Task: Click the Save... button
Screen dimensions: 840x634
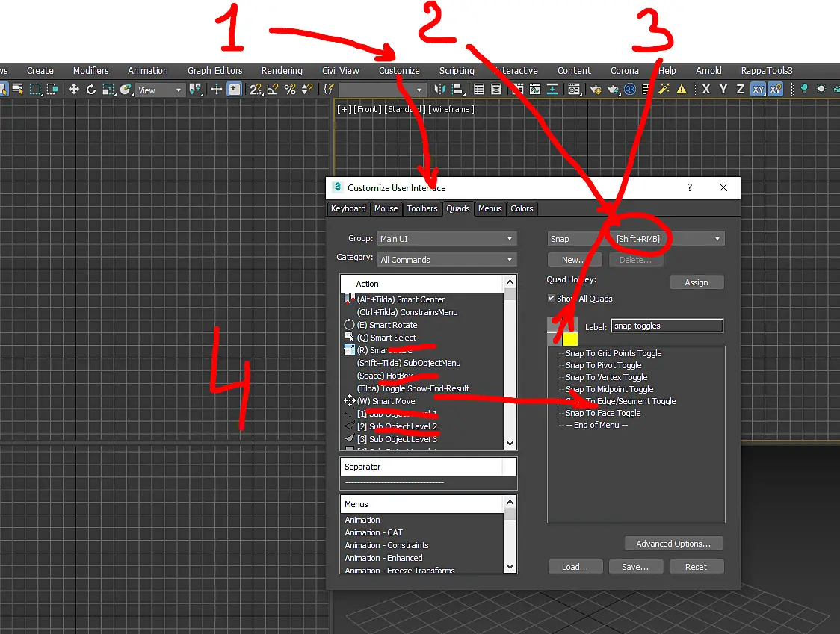Action: pos(635,567)
